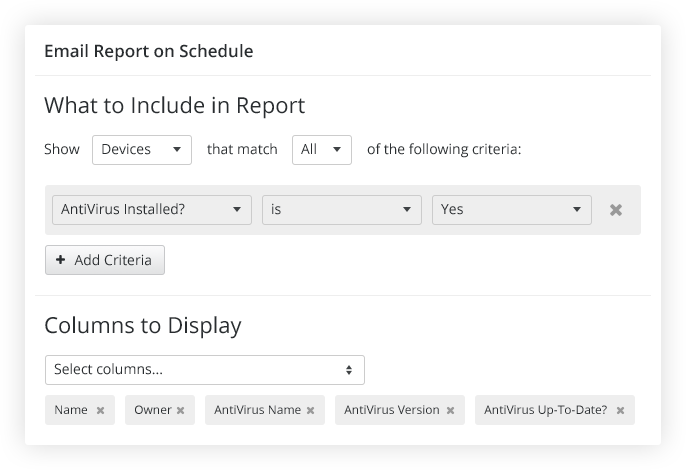
Task: Click the Name tag label
Action: [71, 410]
